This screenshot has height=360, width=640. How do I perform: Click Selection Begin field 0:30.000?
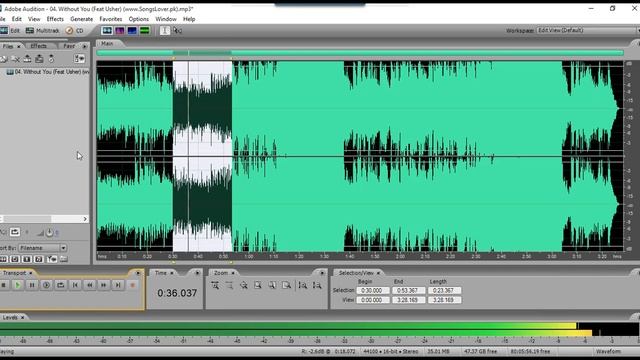point(373,291)
